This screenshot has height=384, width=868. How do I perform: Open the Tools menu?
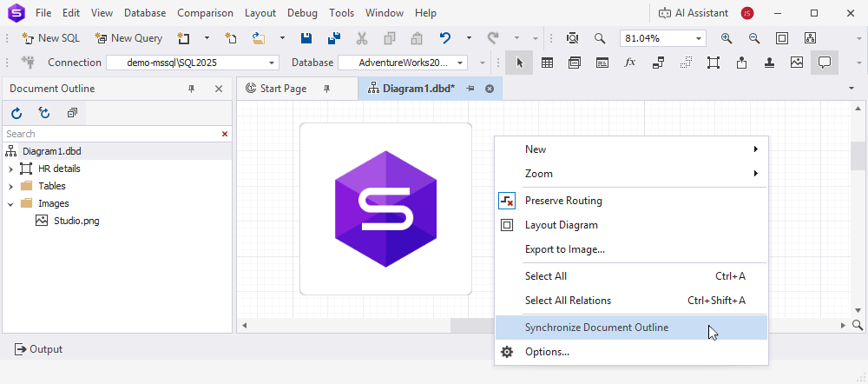341,13
